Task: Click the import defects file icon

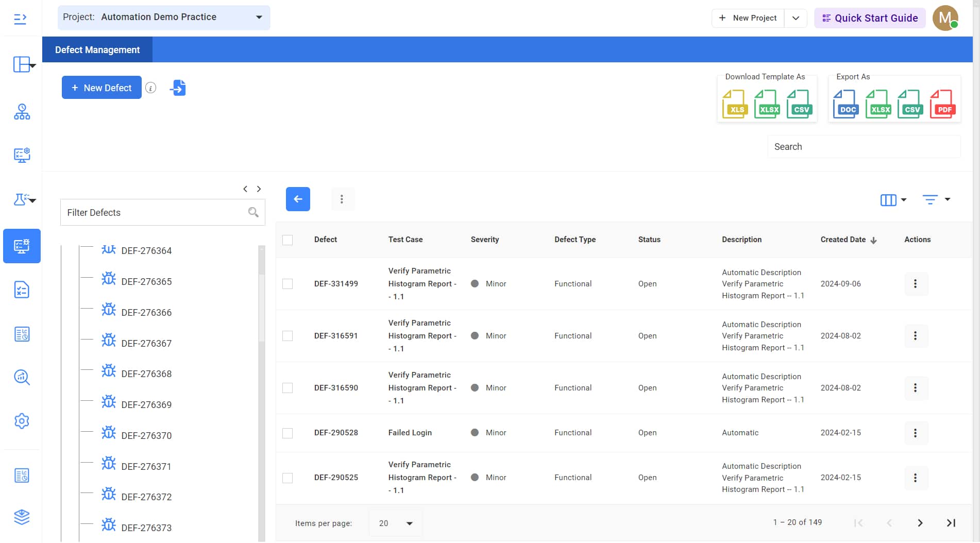Action: tap(178, 88)
